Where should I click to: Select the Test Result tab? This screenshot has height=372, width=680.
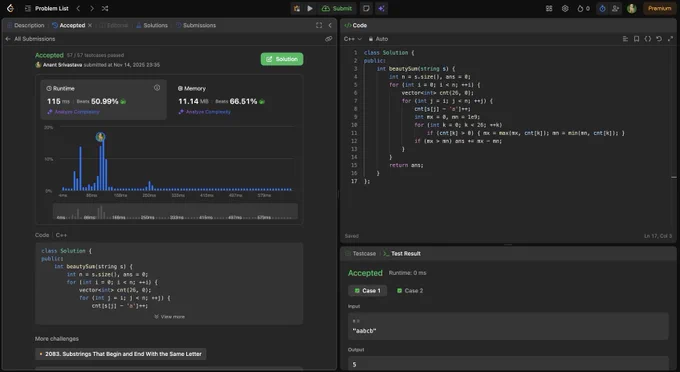(x=402, y=253)
